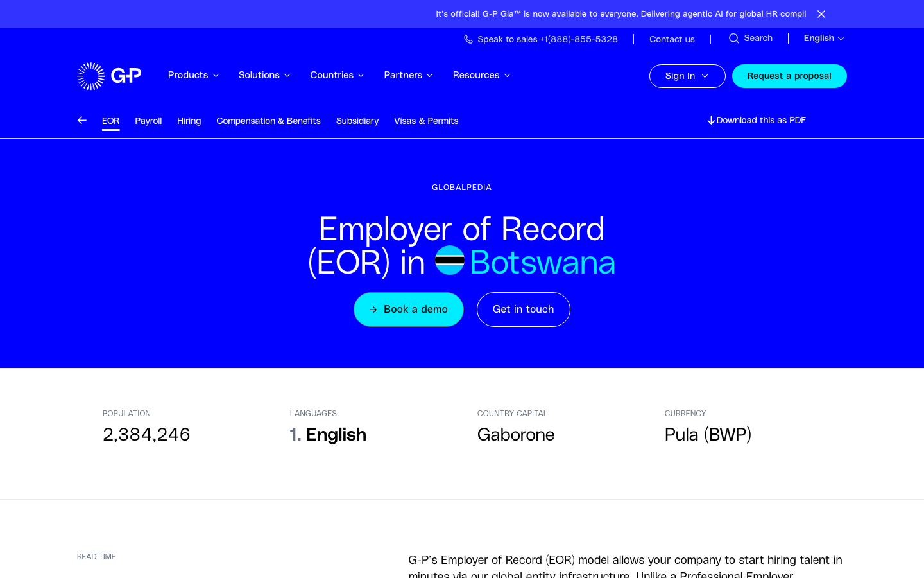Click the READ TIME label
Screen dimensions: 924x578
[96, 557]
